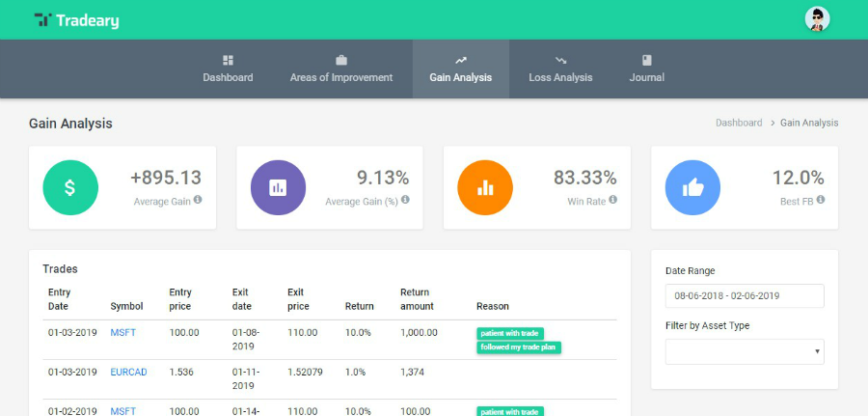This screenshot has width=868, height=416.
Task: Click the Tradeary logo
Action: click(76, 20)
